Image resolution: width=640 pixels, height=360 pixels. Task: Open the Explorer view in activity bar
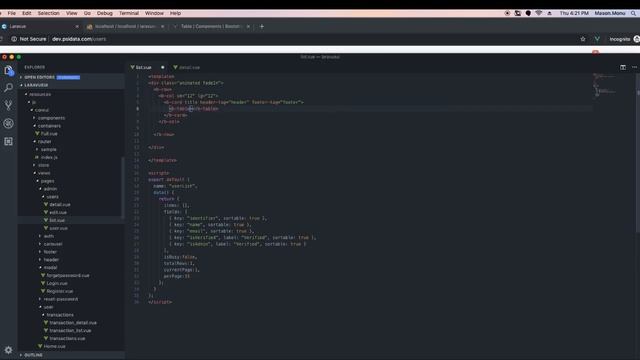[9, 71]
